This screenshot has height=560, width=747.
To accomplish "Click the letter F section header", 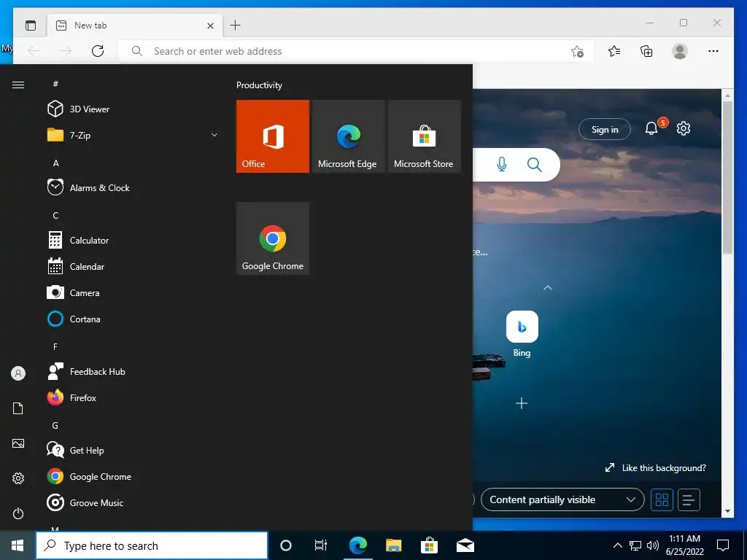I will [x=55, y=346].
